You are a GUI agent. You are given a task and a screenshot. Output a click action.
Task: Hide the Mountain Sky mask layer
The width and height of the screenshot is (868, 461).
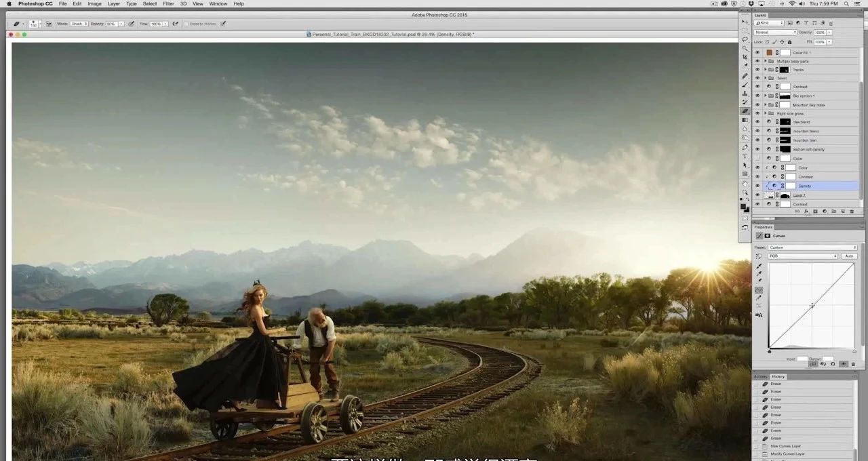757,105
